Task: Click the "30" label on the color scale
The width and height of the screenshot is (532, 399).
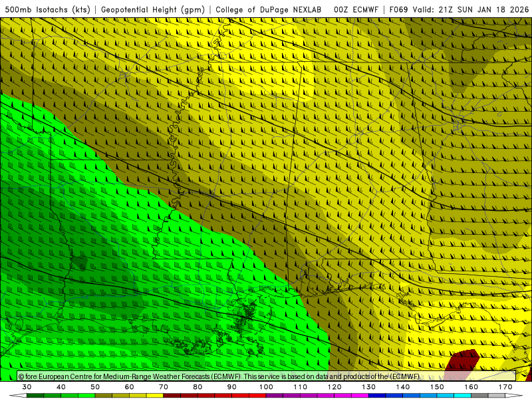Action: click(x=27, y=387)
